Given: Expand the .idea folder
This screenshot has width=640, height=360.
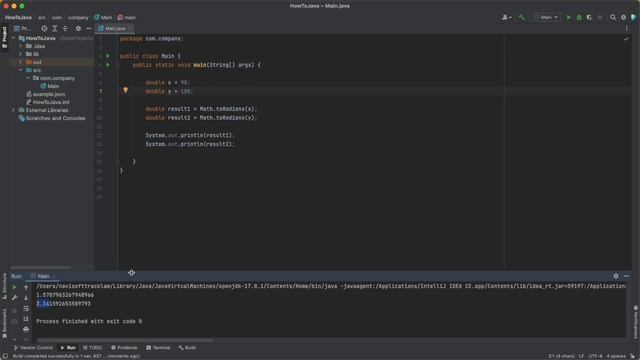Looking at the screenshot, I should (x=21, y=46).
